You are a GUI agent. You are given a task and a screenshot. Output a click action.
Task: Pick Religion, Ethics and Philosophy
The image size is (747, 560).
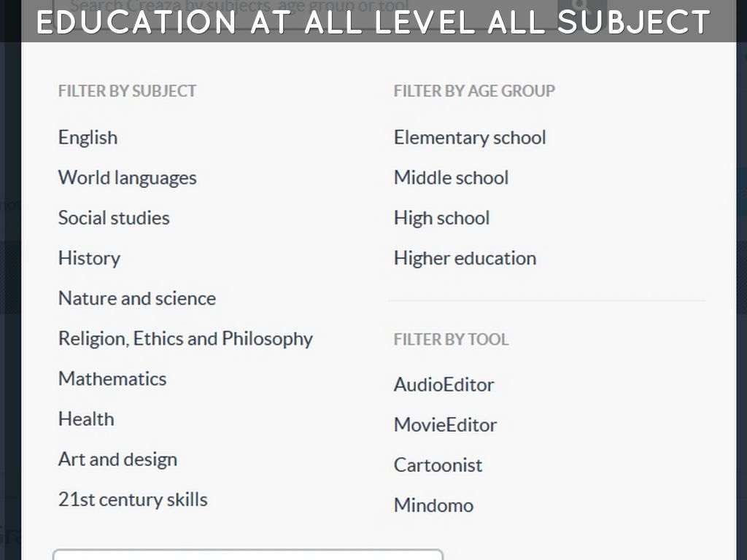pos(185,338)
